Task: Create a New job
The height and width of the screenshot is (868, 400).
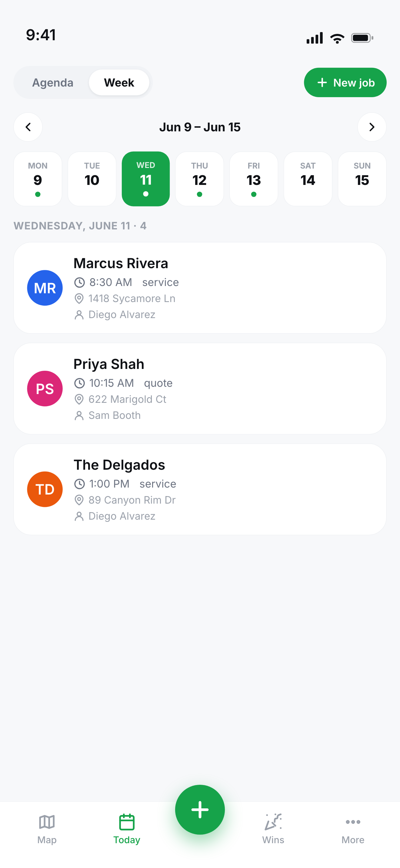Action: click(345, 83)
